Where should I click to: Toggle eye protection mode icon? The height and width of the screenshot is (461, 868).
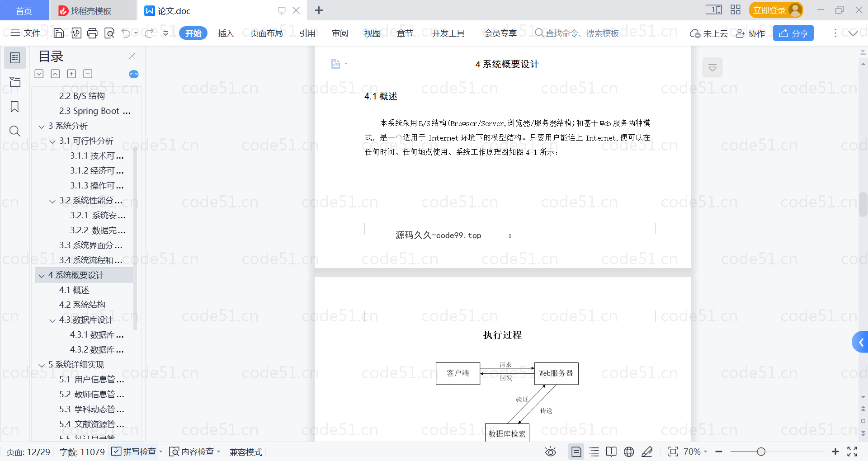point(550,452)
